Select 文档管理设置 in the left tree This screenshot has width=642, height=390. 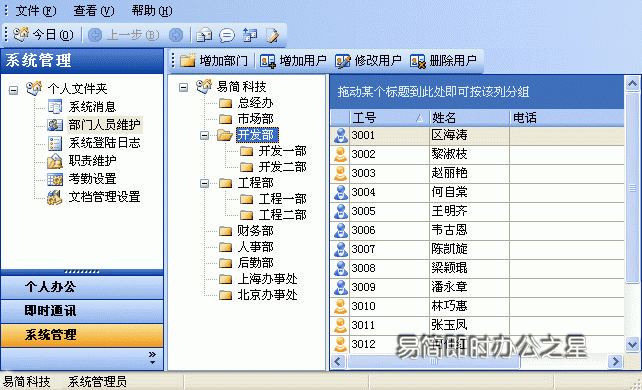(x=104, y=197)
